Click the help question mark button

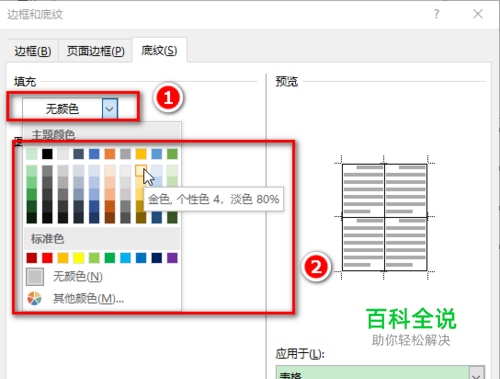coord(436,14)
